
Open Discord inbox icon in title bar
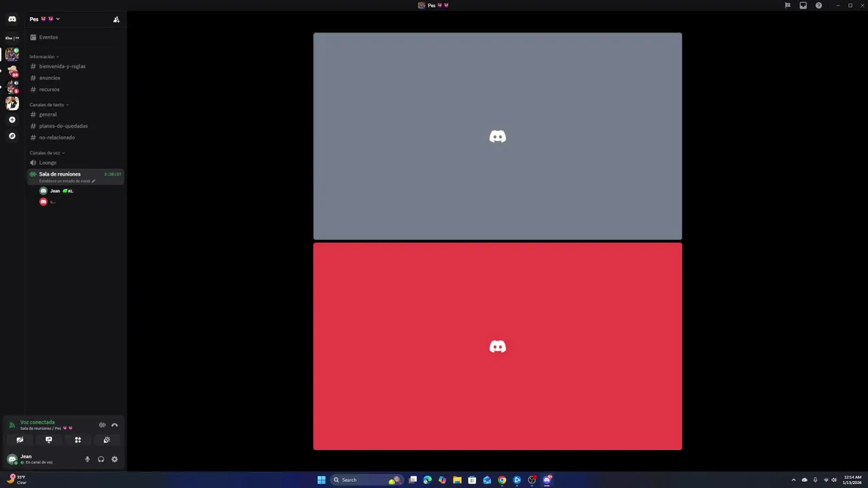tap(803, 5)
